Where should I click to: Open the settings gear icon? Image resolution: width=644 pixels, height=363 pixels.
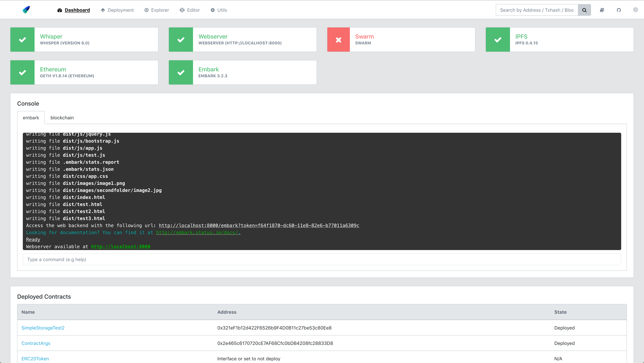tap(635, 10)
